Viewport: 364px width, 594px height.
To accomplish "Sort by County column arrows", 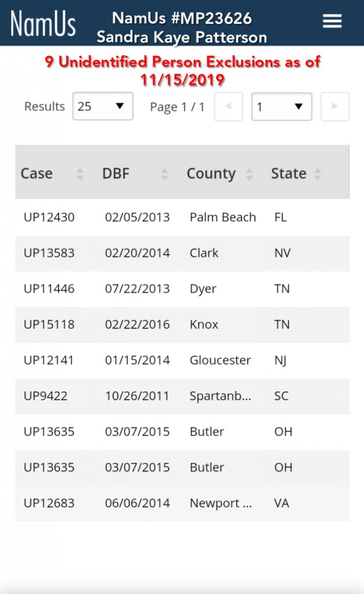I will 249,174.
